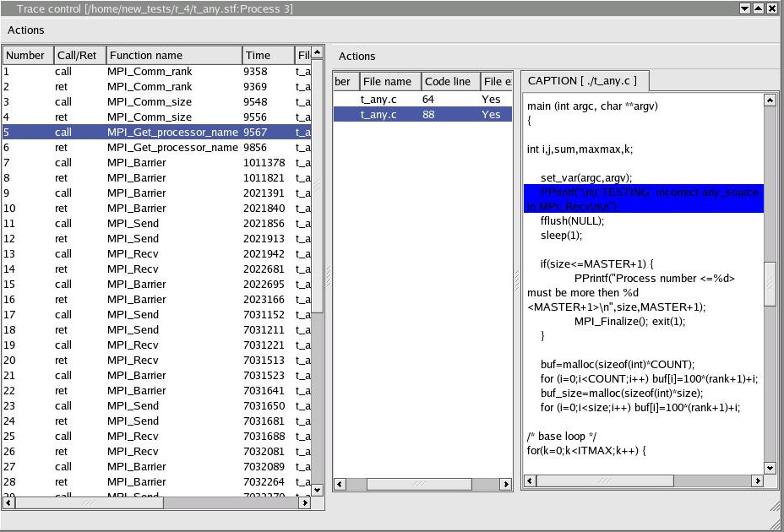Click right arrow of file table horizontal scrollbar
The width and height of the screenshot is (784, 532).
click(505, 485)
